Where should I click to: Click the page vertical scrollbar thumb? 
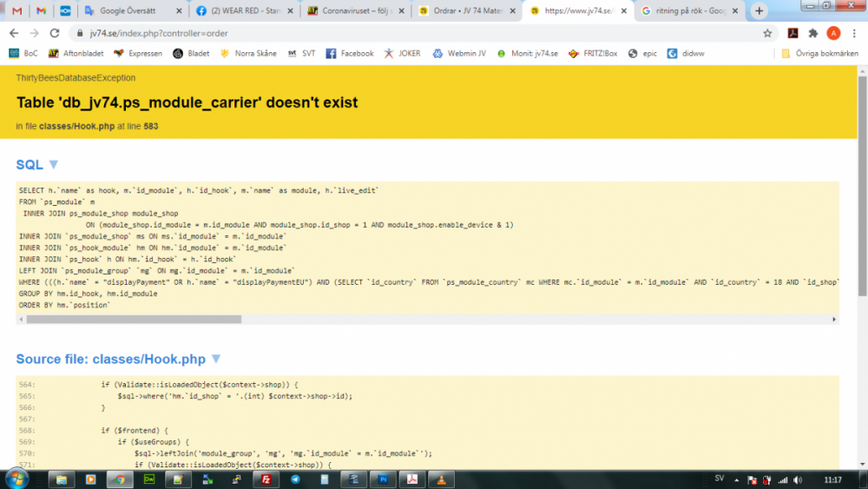863,186
